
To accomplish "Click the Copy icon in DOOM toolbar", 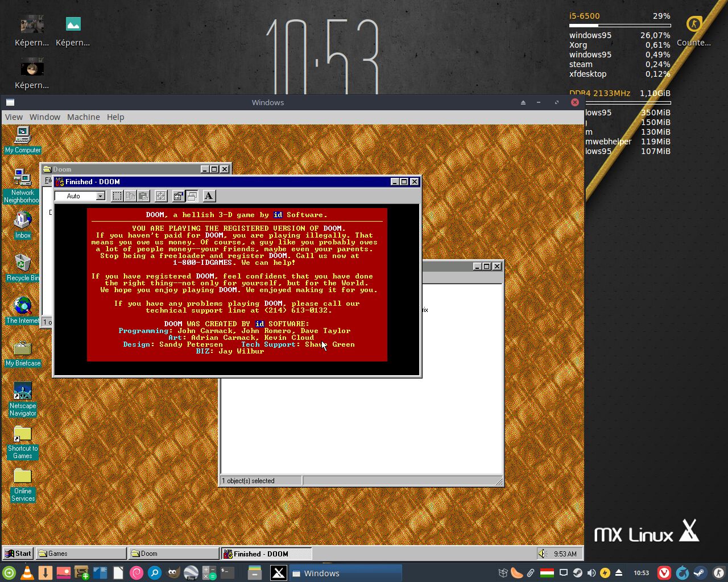I will [130, 196].
